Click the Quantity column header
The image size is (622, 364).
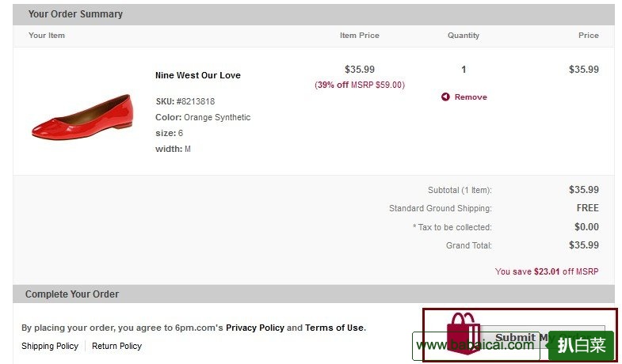464,36
